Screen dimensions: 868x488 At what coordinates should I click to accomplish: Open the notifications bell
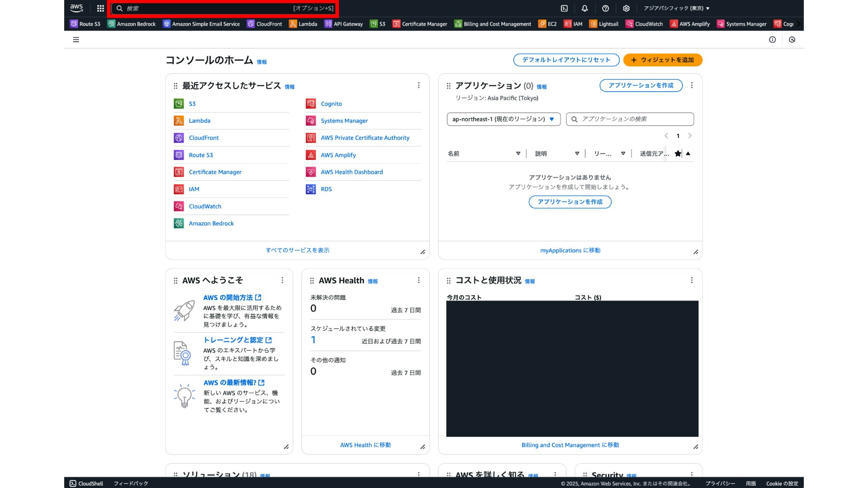tap(585, 8)
